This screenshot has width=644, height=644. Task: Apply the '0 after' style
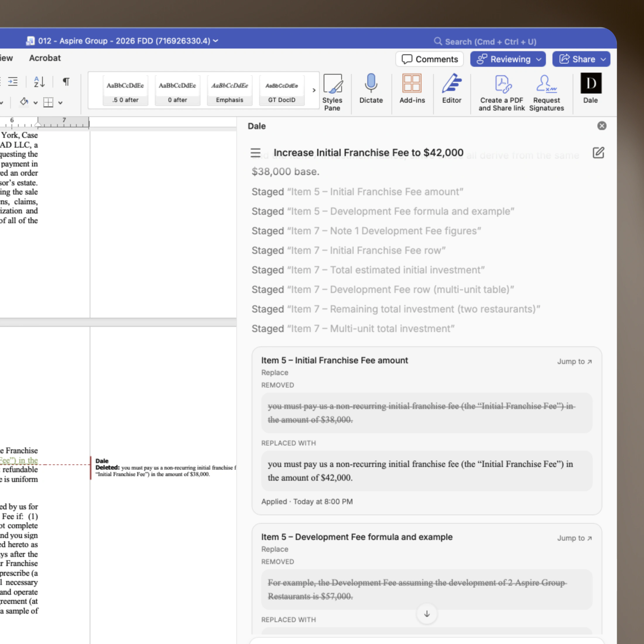177,90
